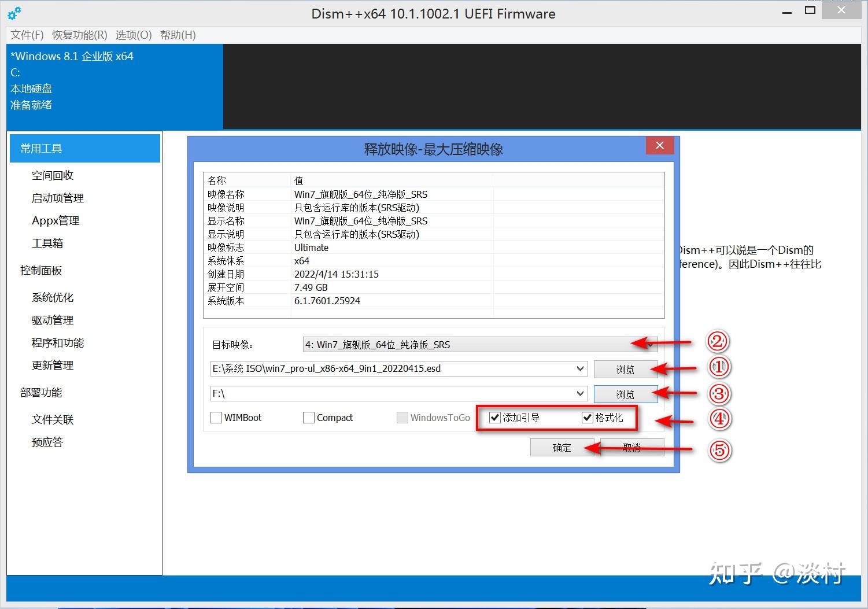Expand the ESD file path dropdown
Viewport: 868px width, 609px height.
(581, 368)
